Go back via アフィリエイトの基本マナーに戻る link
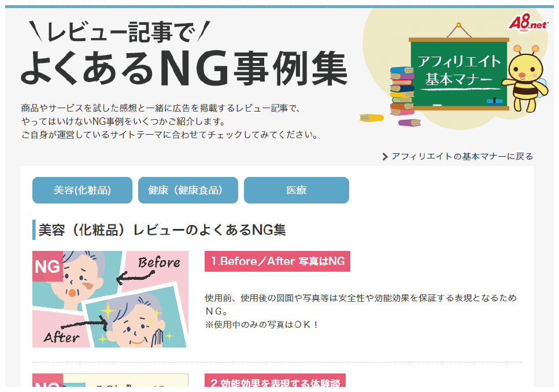The image size is (559, 392). tap(462, 157)
